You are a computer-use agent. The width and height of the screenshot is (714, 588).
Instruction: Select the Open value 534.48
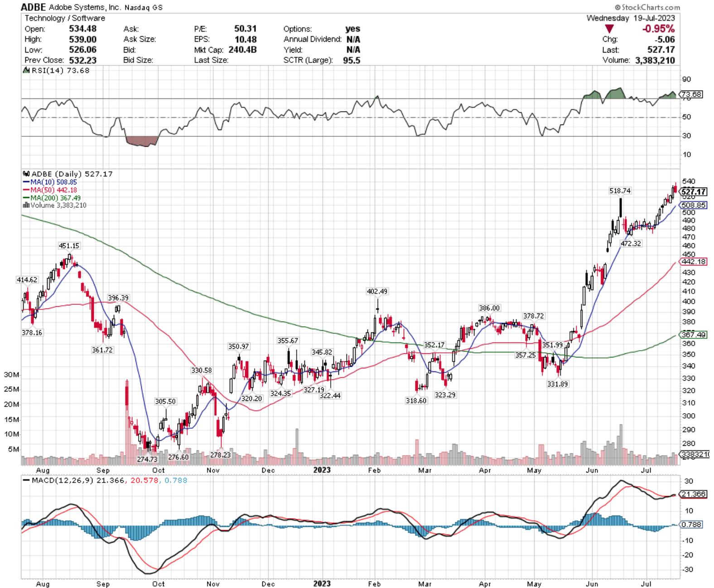(x=83, y=29)
